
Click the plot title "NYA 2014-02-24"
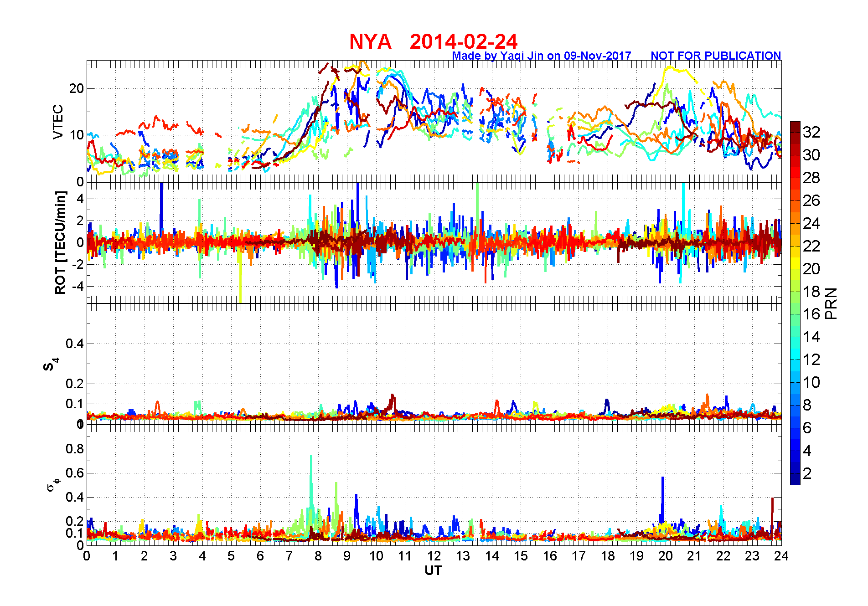(434, 41)
